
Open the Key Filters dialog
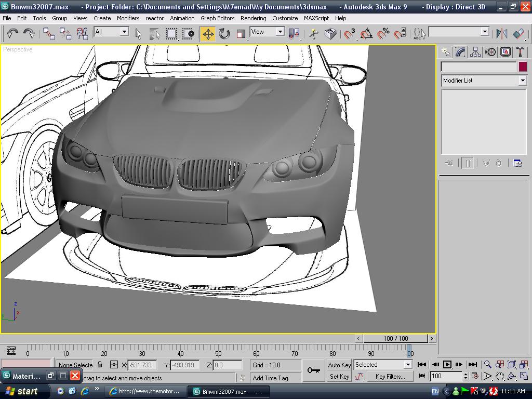pyautogui.click(x=390, y=377)
